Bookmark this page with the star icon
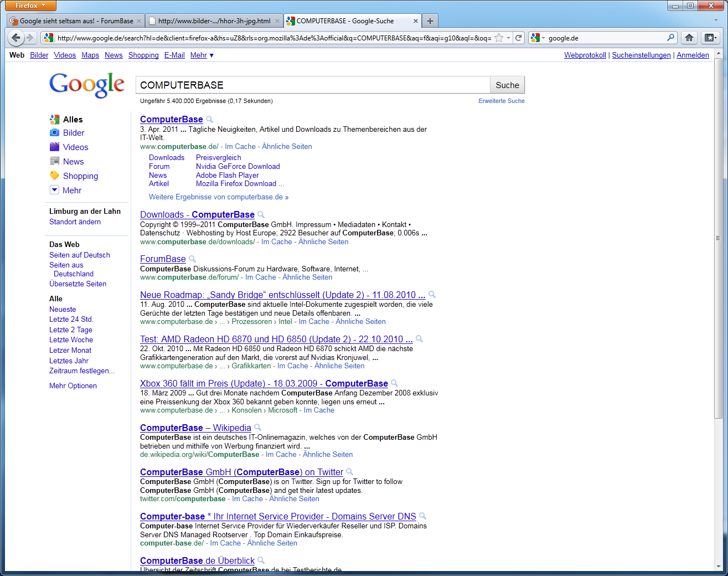 point(499,38)
